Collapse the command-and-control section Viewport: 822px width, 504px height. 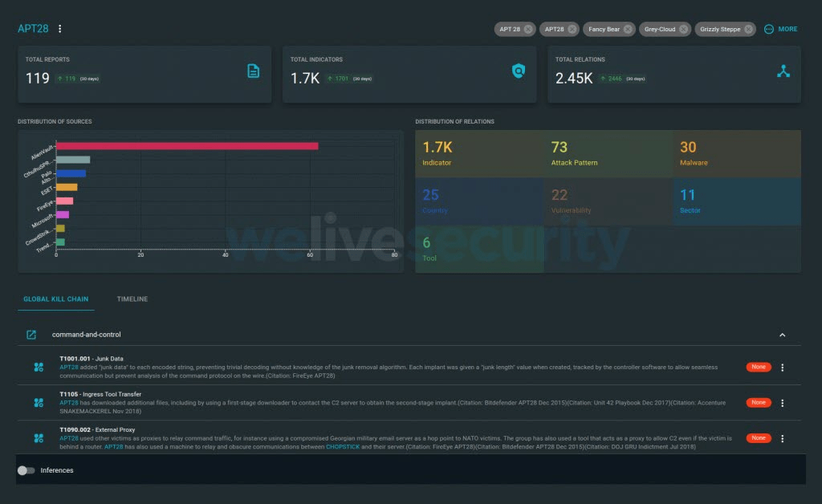point(783,335)
